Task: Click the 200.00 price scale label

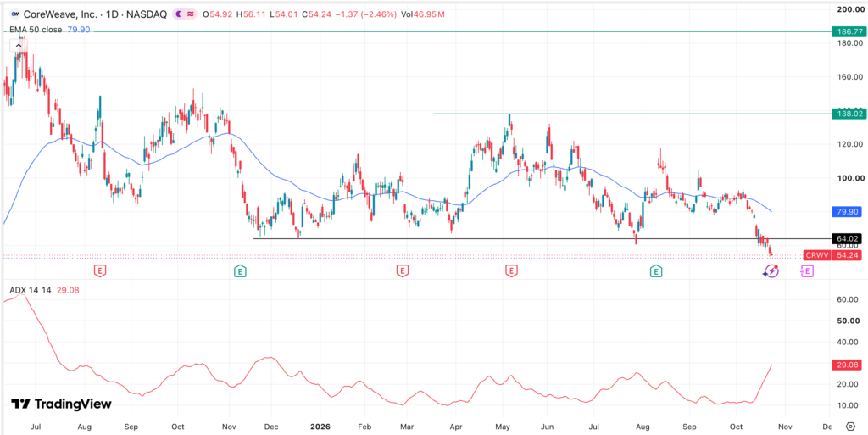Action: pyautogui.click(x=849, y=10)
